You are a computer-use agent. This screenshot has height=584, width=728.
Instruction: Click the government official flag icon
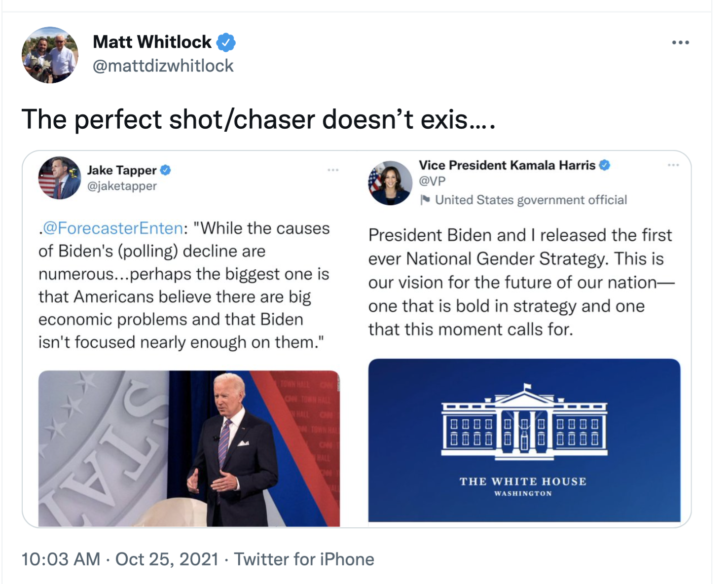425,200
